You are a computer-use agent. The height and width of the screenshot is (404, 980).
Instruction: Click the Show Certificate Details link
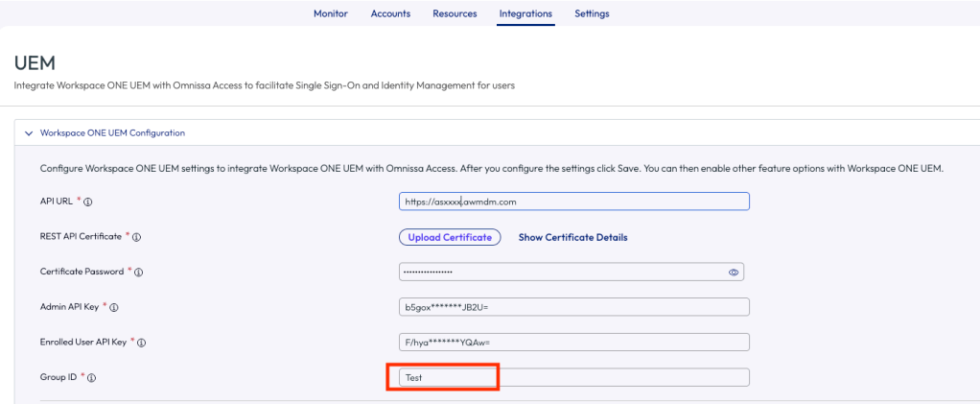(572, 237)
